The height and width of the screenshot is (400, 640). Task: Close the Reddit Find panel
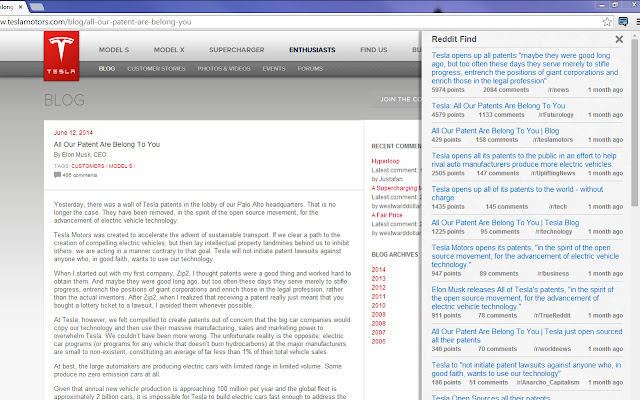[619, 39]
